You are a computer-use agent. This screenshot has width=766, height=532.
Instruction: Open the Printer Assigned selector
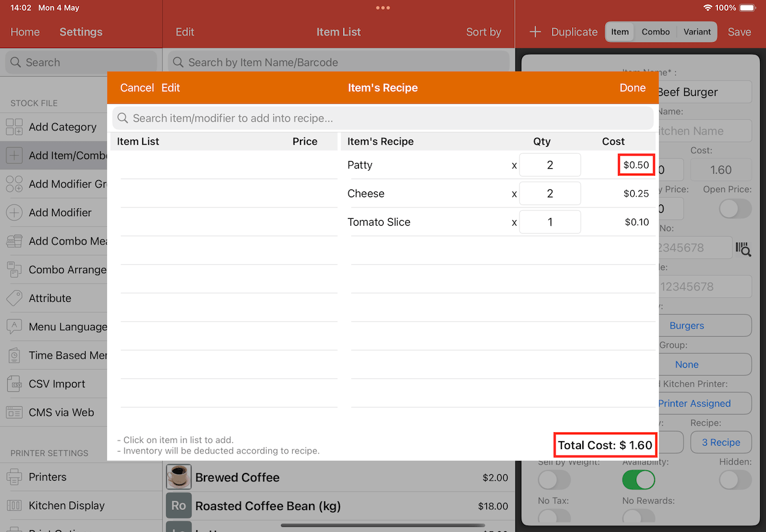705,404
